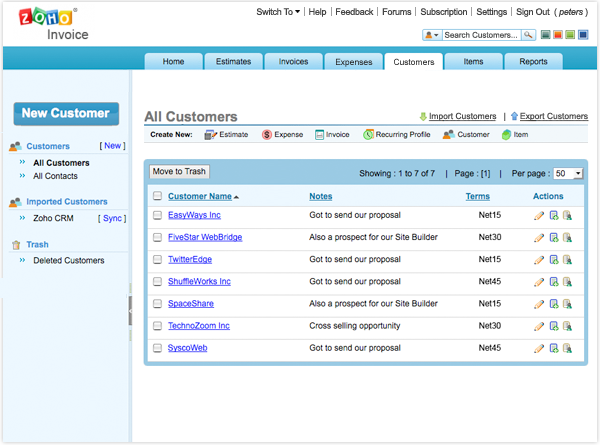Screen dimensions: 600x445
Task: Open the Per page 50 dropdown
Action: 568,173
